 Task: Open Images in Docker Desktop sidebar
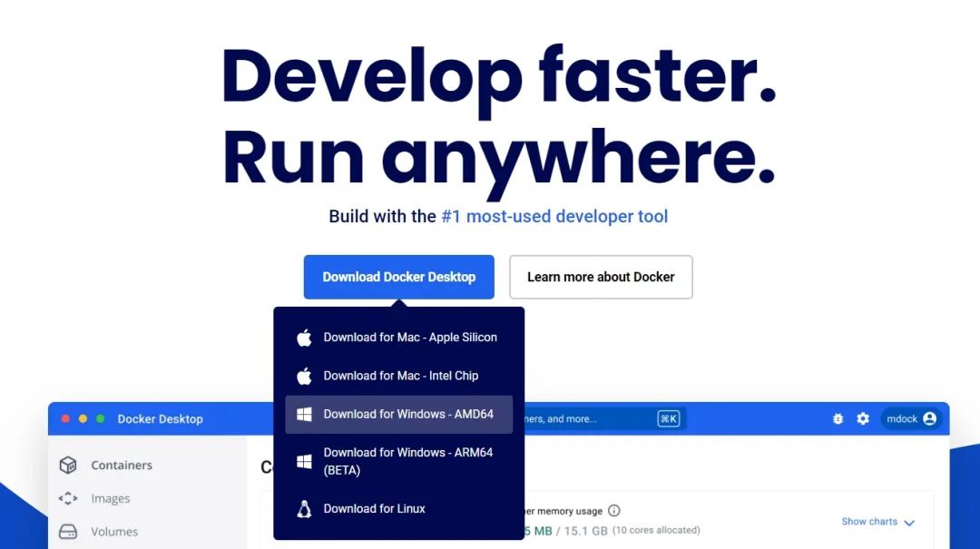click(x=111, y=498)
